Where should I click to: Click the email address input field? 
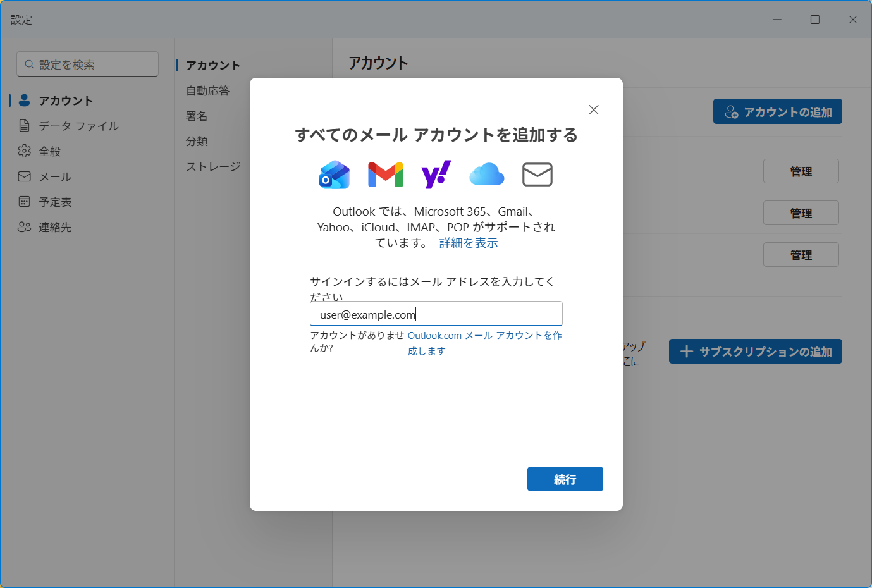[x=436, y=314]
